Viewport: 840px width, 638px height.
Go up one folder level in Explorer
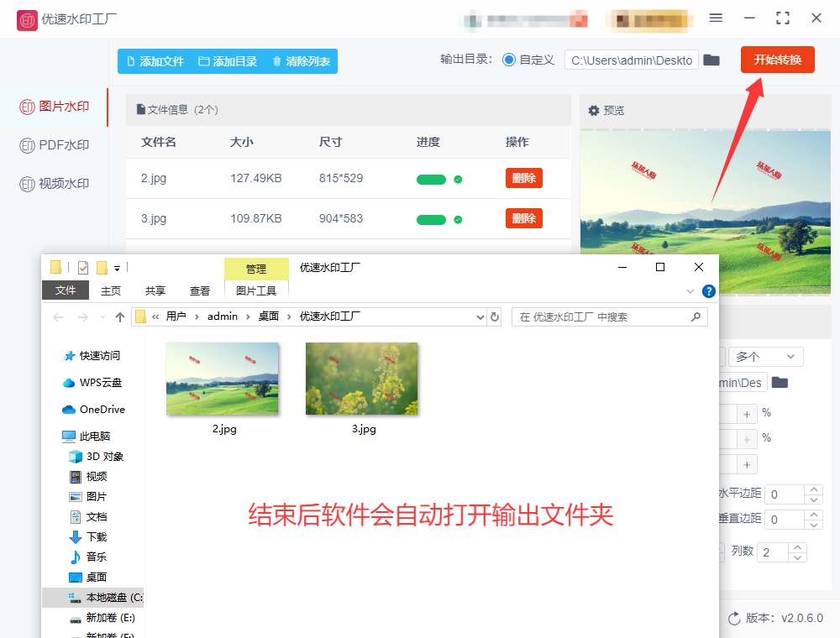coord(120,317)
